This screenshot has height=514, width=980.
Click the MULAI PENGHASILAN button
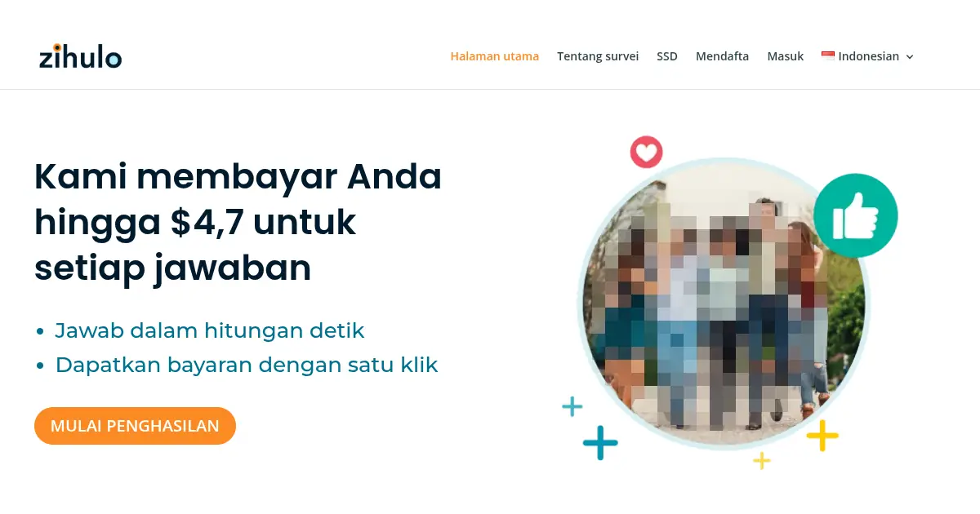pyautogui.click(x=135, y=426)
